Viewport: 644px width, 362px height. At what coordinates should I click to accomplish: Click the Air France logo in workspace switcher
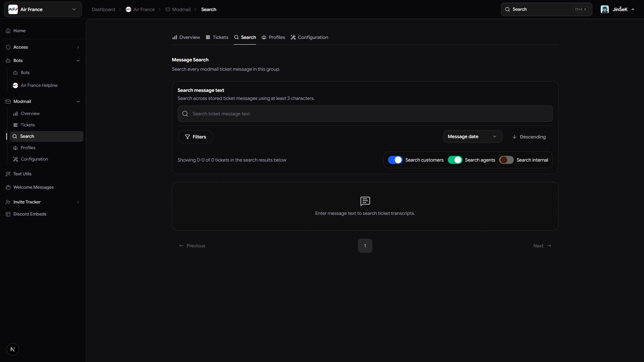click(13, 9)
